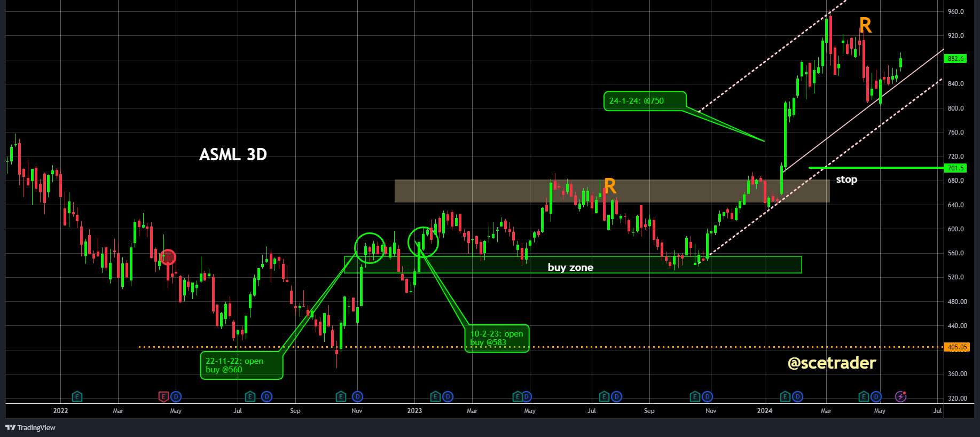Open the dividend marker at November 2022
Screen dimensions: 980x437
tap(357, 396)
